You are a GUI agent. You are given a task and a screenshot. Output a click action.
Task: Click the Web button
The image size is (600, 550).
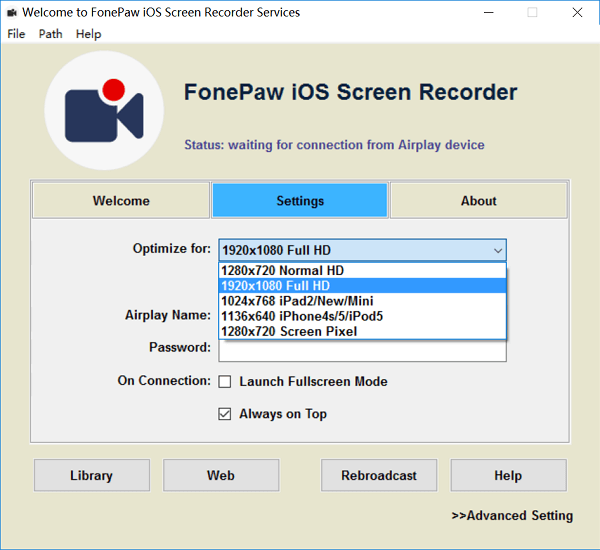click(221, 475)
